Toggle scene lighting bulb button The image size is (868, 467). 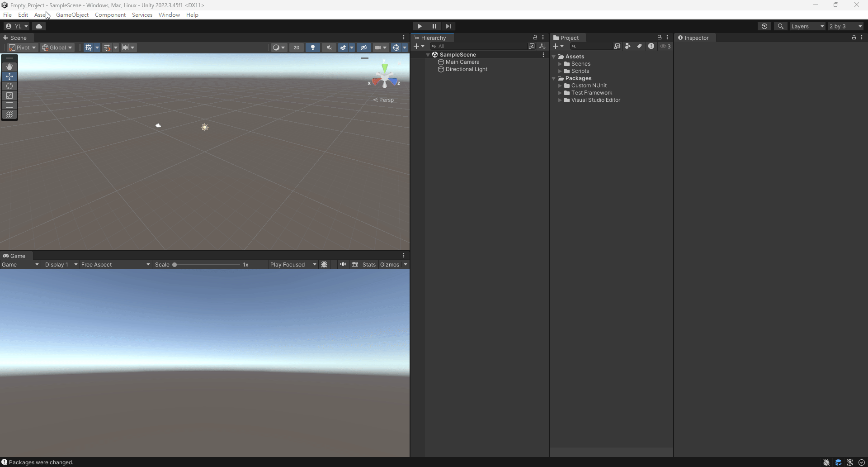click(x=313, y=48)
